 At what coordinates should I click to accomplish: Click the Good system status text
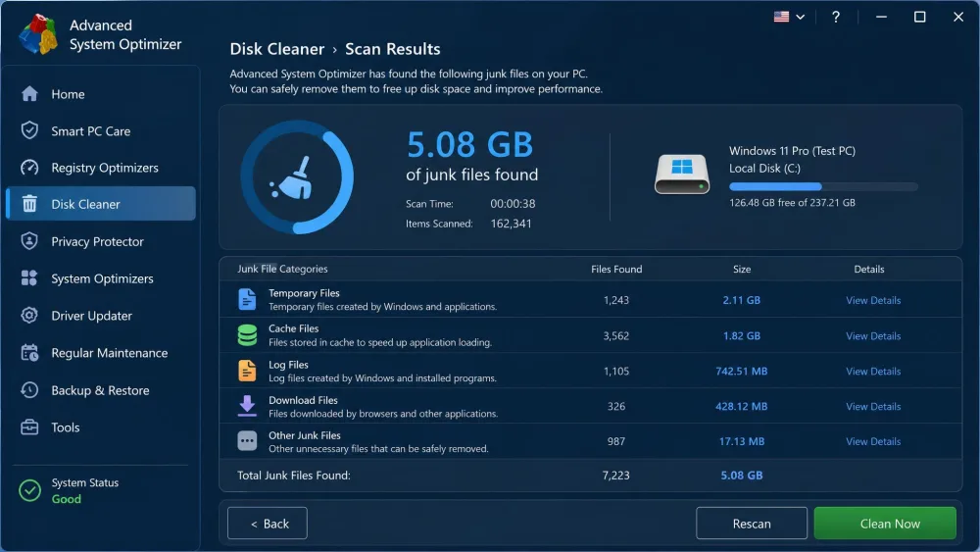point(67,499)
